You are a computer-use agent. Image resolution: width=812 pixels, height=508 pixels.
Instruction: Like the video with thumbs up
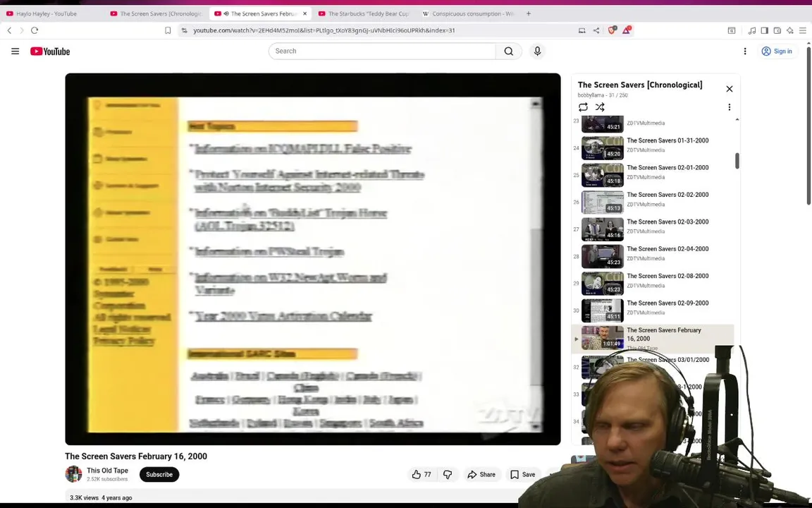422,474
